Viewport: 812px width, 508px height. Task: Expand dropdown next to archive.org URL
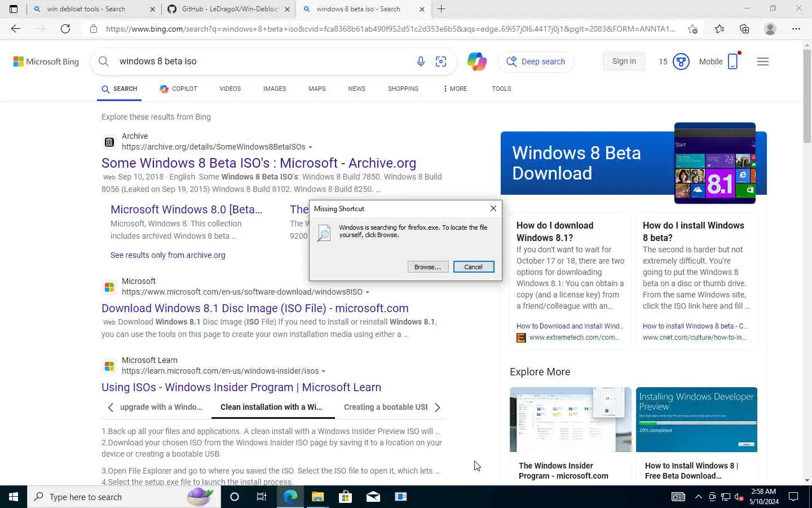point(310,147)
